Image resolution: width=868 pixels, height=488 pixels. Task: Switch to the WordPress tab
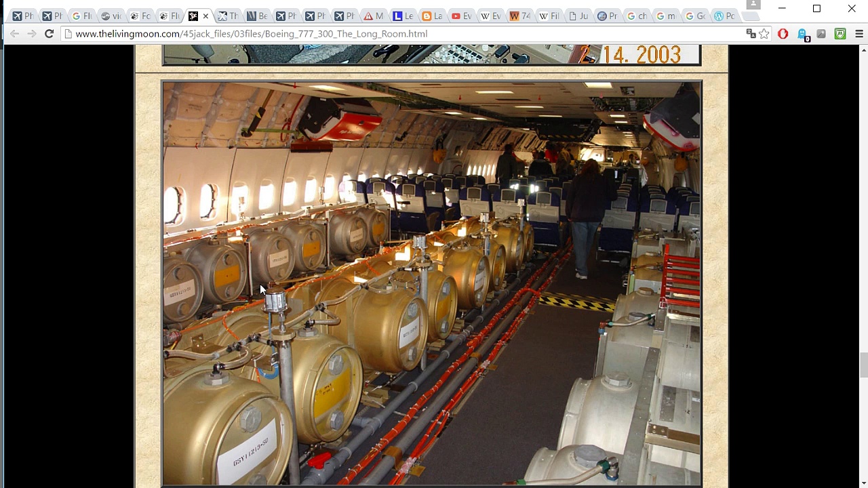[x=724, y=16]
